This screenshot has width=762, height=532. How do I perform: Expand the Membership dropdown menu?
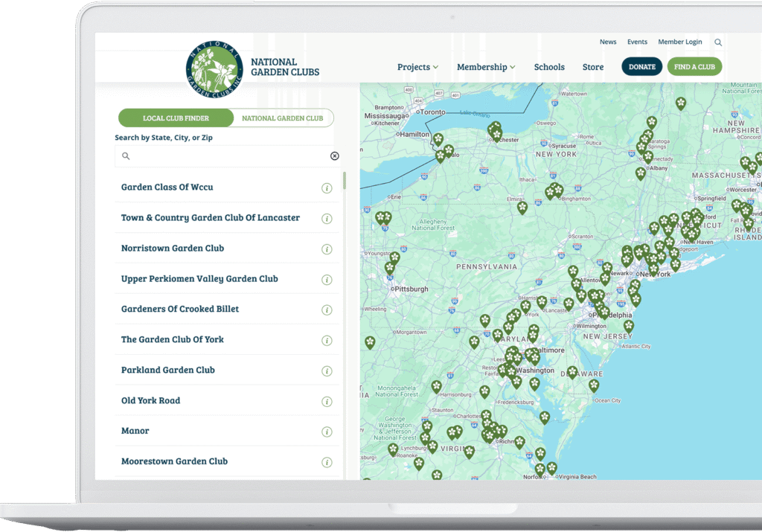(x=486, y=67)
